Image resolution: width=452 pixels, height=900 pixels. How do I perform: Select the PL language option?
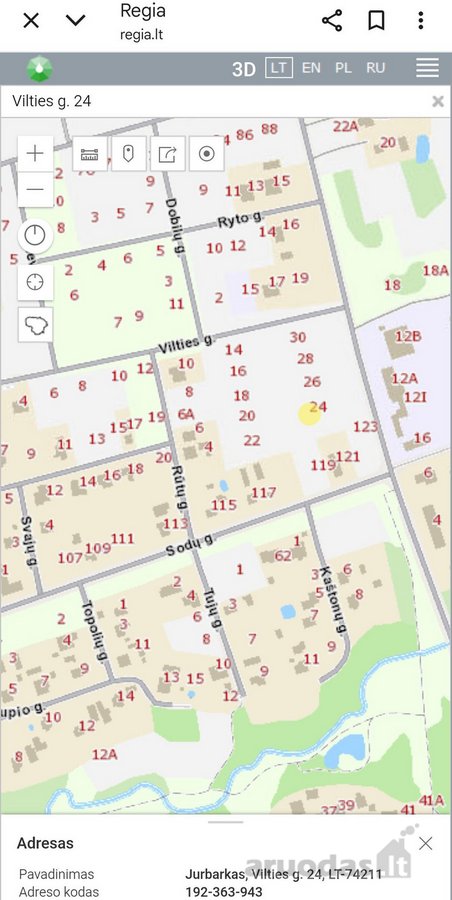343,68
